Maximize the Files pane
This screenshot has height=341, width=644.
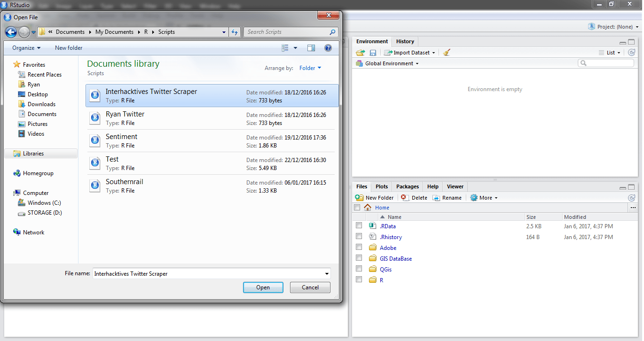coord(632,187)
